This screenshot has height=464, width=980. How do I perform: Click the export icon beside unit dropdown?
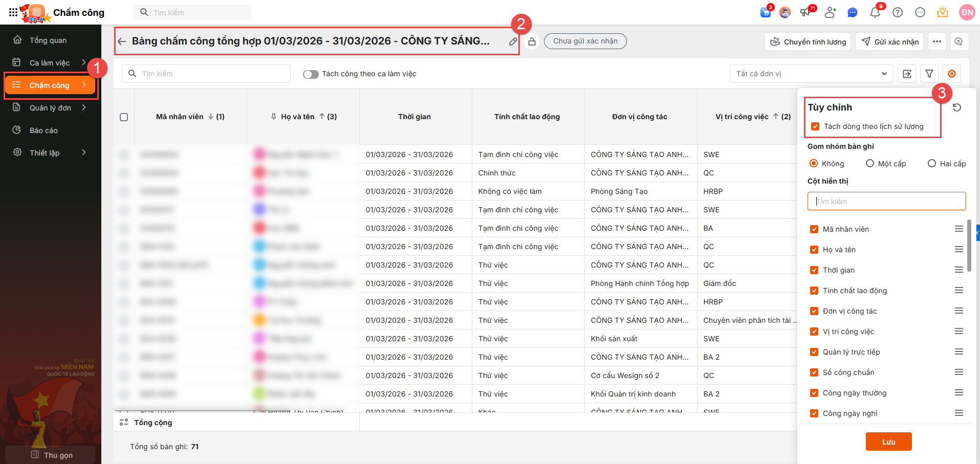pos(907,74)
